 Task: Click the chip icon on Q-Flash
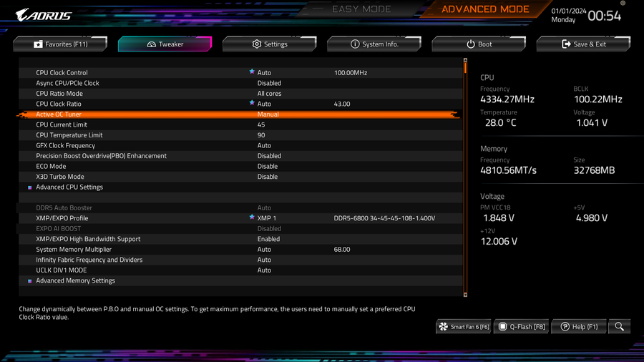click(x=502, y=327)
